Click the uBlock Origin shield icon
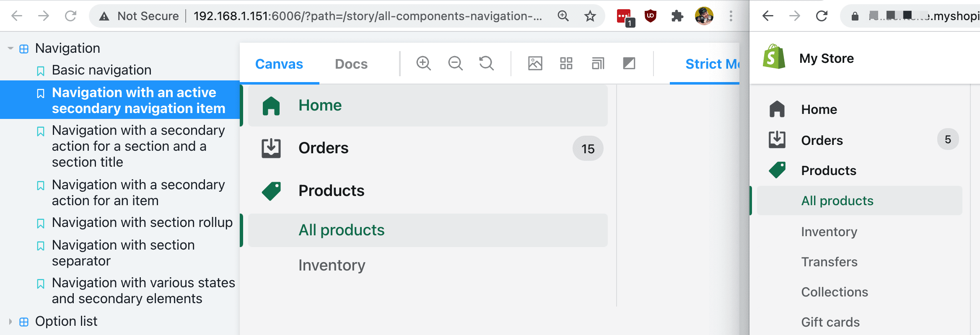This screenshot has height=335, width=980. click(x=650, y=16)
